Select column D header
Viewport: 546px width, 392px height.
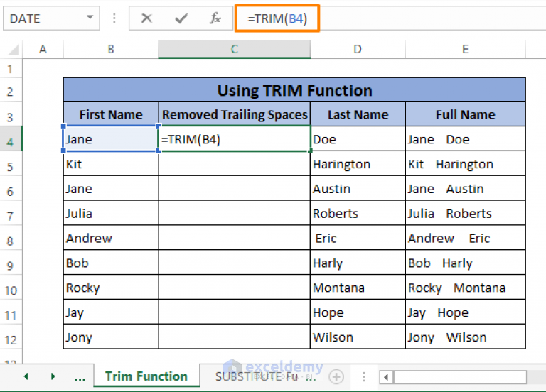click(x=358, y=50)
